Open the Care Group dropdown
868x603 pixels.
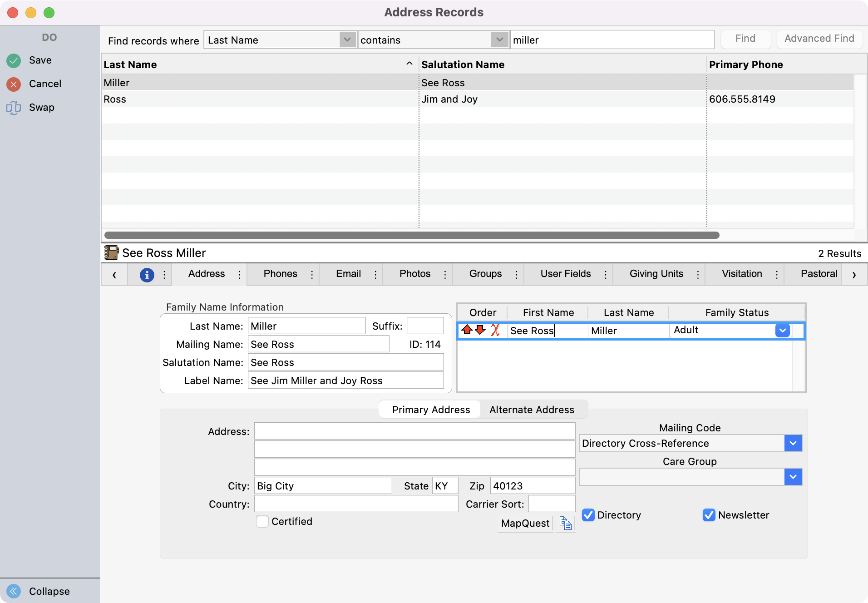793,477
